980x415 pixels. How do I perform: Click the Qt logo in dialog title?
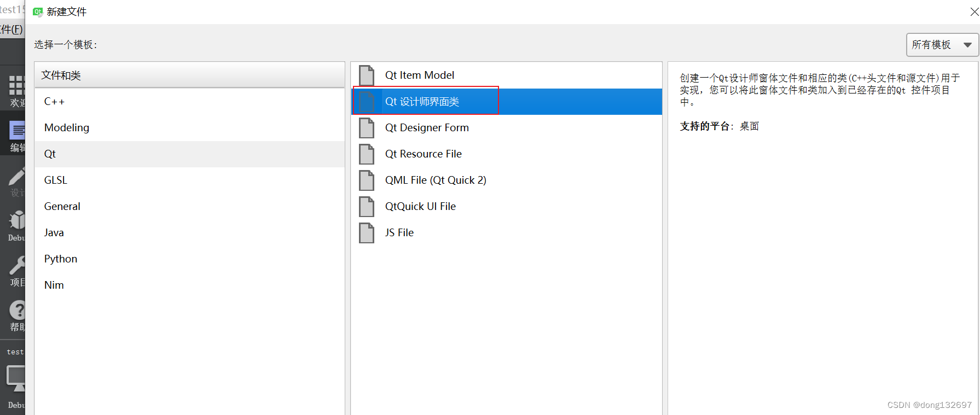point(38,11)
